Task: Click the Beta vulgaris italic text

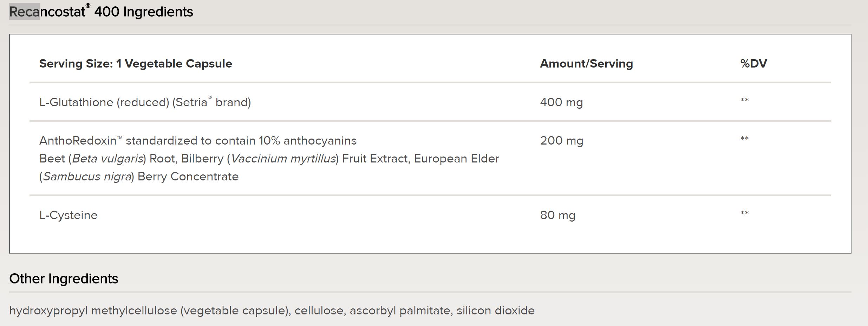Action: [107, 159]
